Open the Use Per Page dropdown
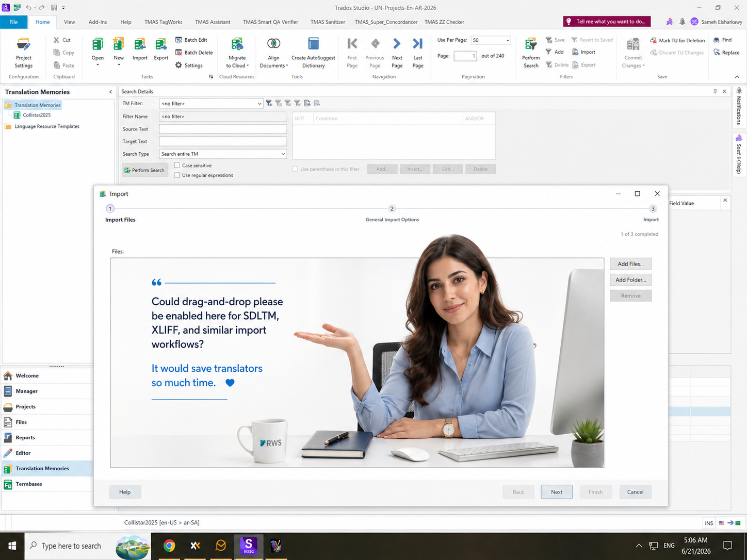This screenshot has height=560, width=747. coord(508,40)
